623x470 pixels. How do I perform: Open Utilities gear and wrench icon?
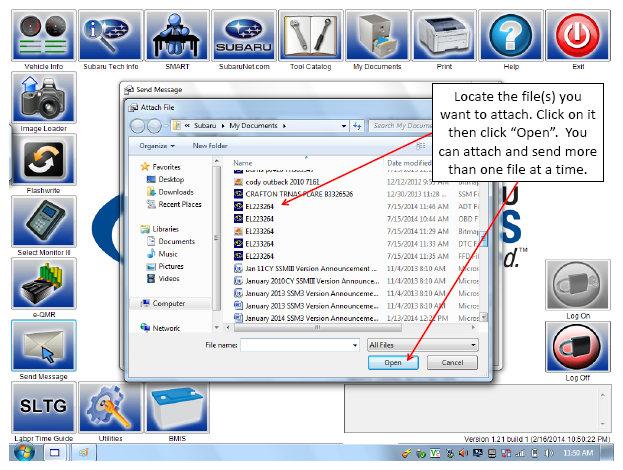[x=110, y=408]
